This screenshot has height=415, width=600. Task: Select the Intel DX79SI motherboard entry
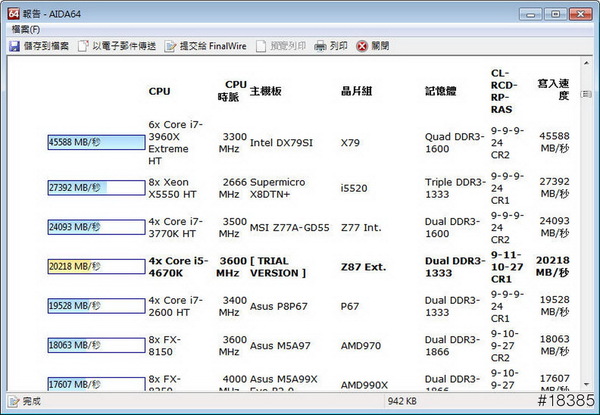click(281, 143)
